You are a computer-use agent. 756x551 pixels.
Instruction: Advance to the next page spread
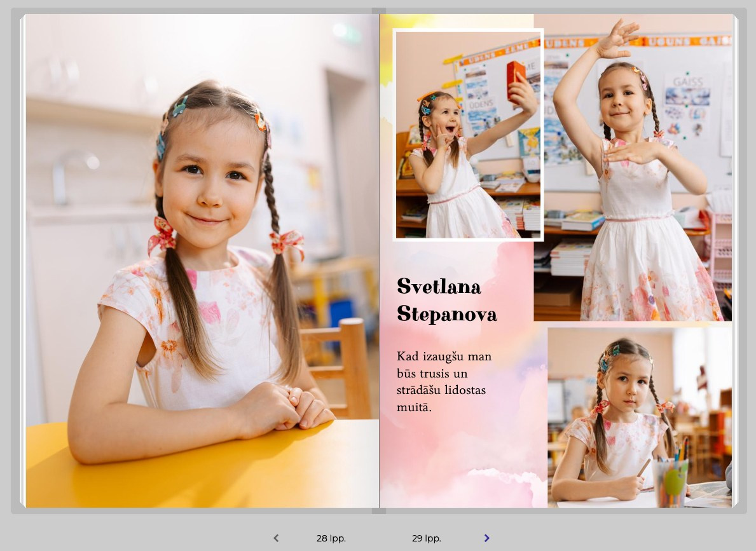486,538
